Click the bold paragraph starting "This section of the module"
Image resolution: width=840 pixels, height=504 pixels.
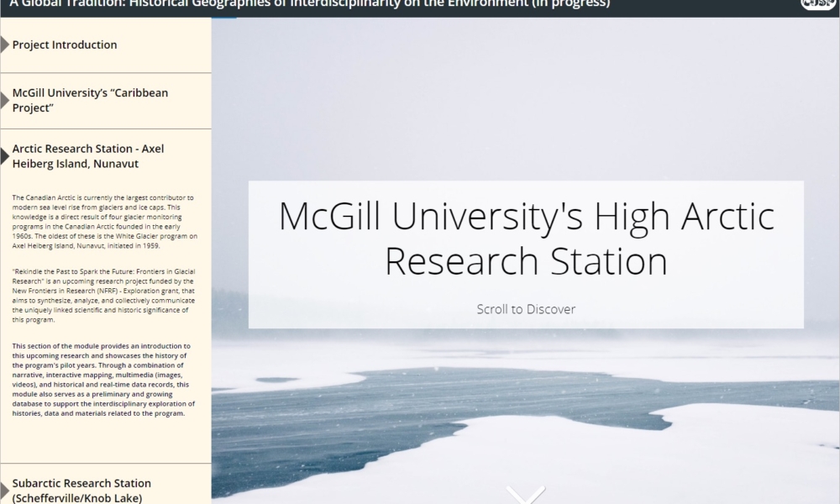pyautogui.click(x=105, y=380)
